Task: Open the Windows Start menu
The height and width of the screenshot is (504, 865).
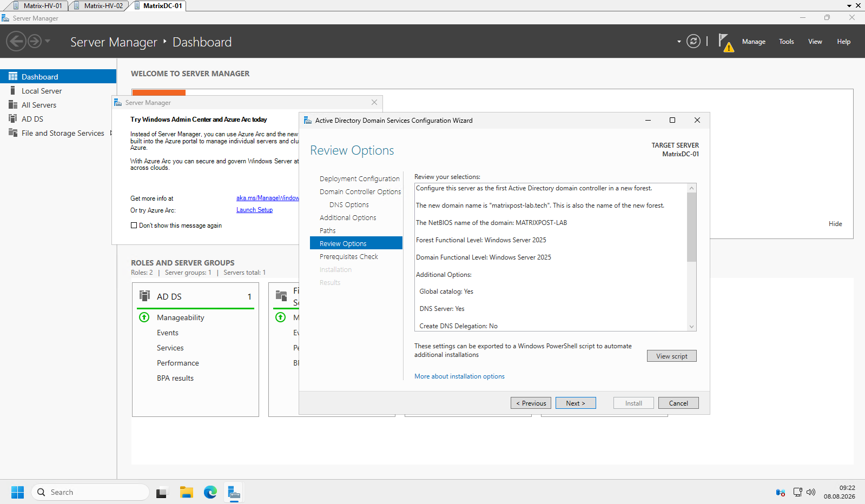Action: 18,492
